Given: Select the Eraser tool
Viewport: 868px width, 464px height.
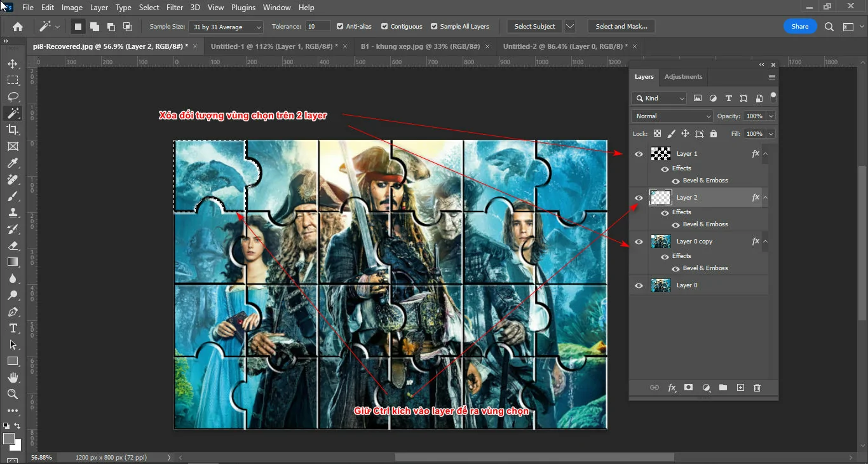Looking at the screenshot, I should click(x=13, y=246).
